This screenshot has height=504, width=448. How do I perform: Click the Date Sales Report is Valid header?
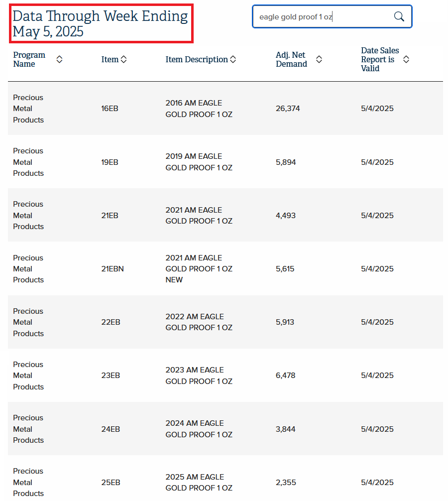pyautogui.click(x=380, y=59)
